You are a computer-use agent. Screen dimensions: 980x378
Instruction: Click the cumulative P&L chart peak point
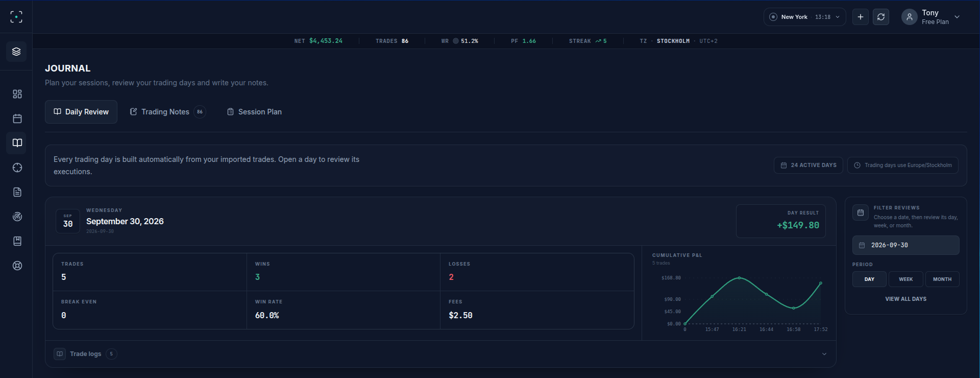(739, 278)
